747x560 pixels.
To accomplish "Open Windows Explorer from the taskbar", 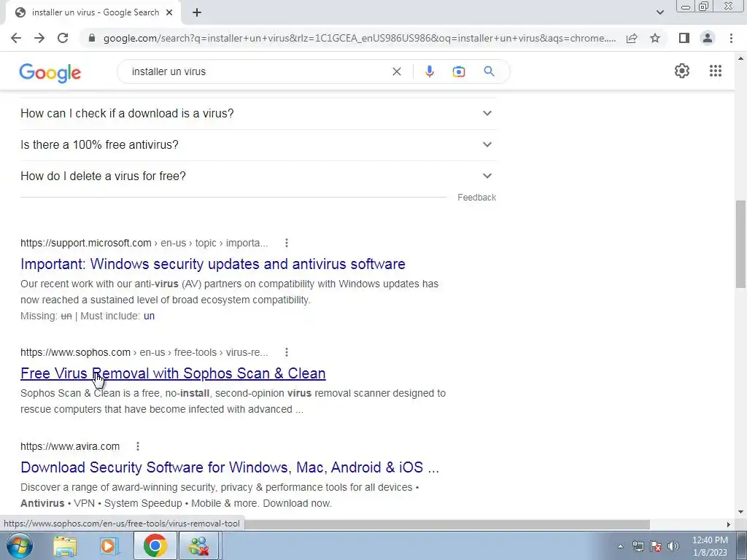I will 65,545.
